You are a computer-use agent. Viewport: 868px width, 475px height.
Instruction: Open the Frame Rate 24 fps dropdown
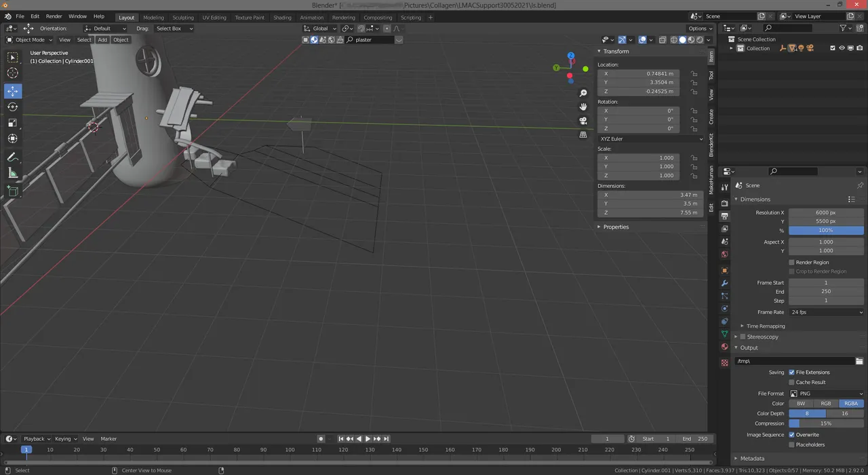(x=826, y=312)
